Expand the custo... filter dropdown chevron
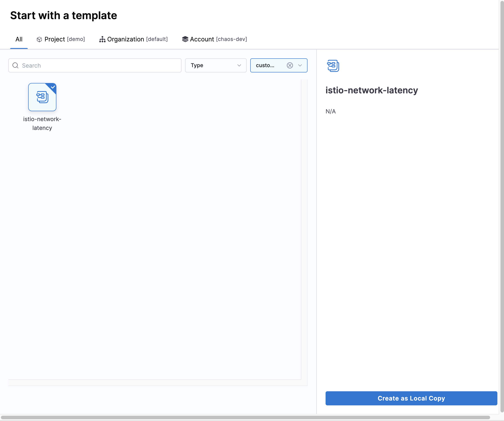Screen dimensions: 504x421 click(300, 65)
